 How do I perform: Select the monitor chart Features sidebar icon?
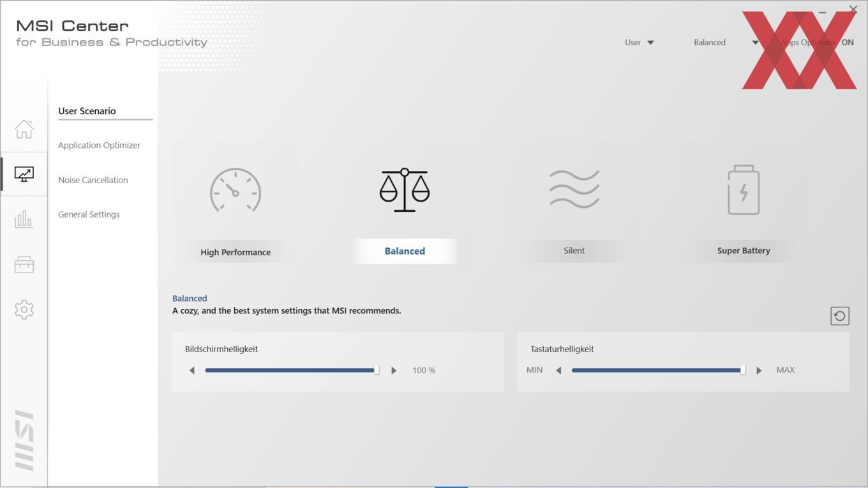[24, 174]
